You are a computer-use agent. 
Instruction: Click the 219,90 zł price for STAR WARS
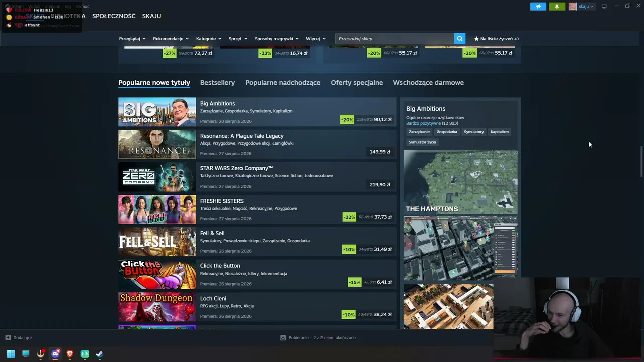pos(380,185)
